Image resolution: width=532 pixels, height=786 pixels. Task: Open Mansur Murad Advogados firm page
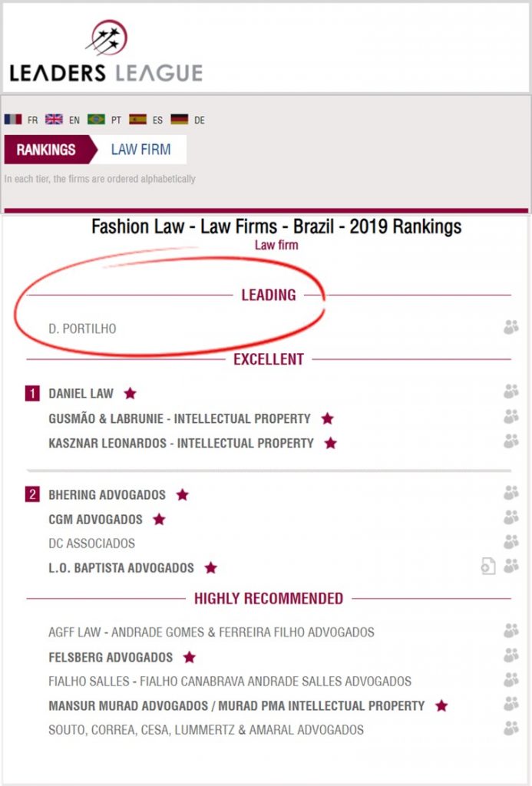pos(236,706)
